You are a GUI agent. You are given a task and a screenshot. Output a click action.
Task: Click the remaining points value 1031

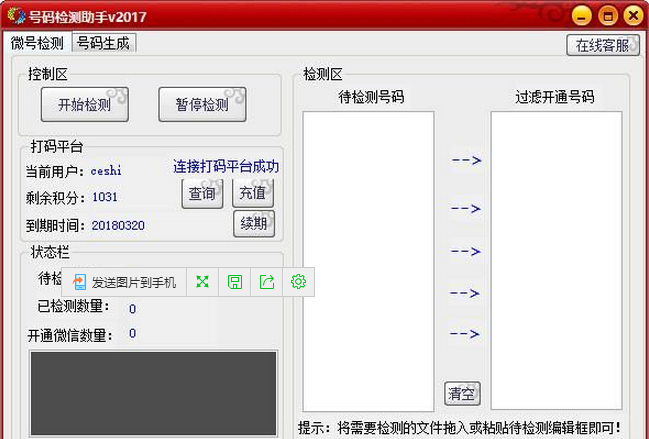[105, 197]
